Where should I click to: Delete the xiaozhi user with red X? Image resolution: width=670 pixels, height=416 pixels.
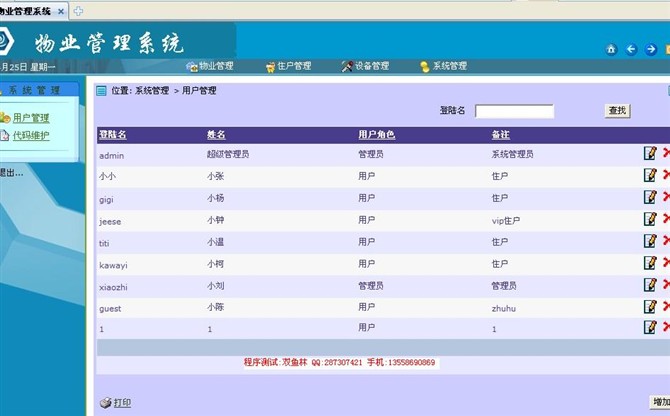coord(666,284)
